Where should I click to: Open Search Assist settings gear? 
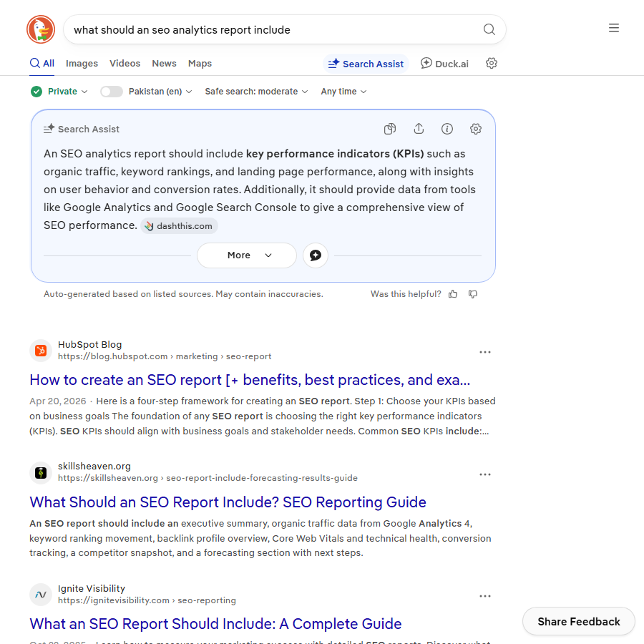(x=476, y=129)
